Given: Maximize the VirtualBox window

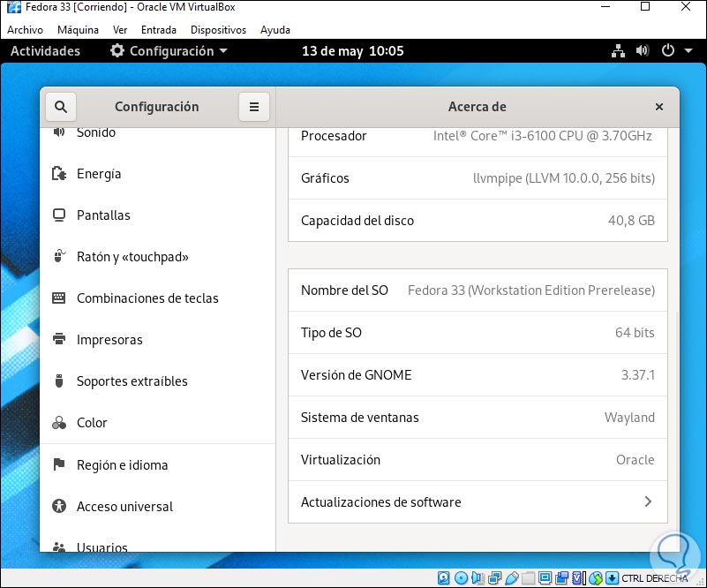Looking at the screenshot, I should pos(645,6).
